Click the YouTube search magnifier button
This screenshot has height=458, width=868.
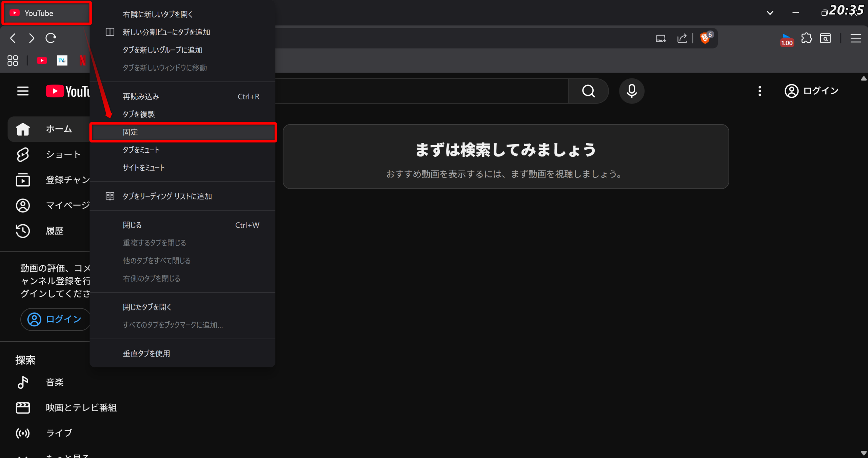tap(588, 91)
